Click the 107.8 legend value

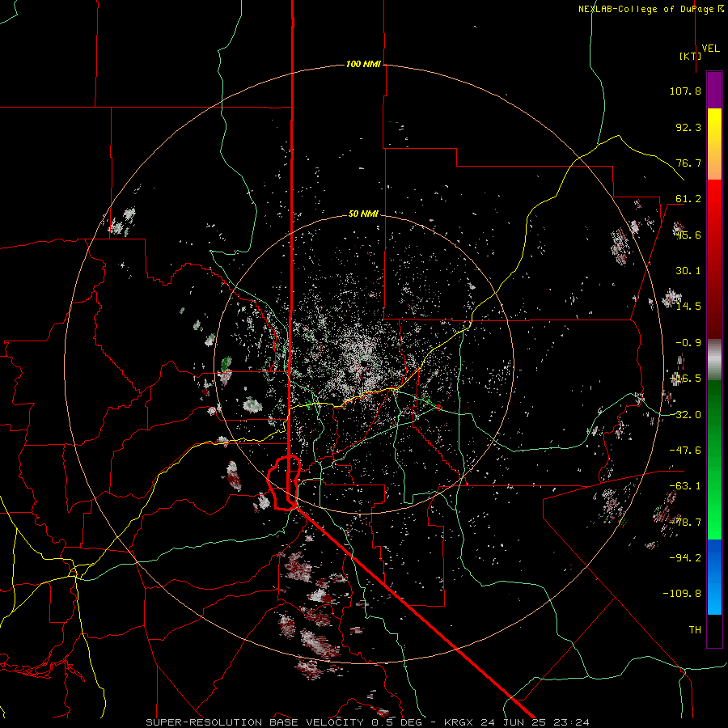click(x=685, y=91)
